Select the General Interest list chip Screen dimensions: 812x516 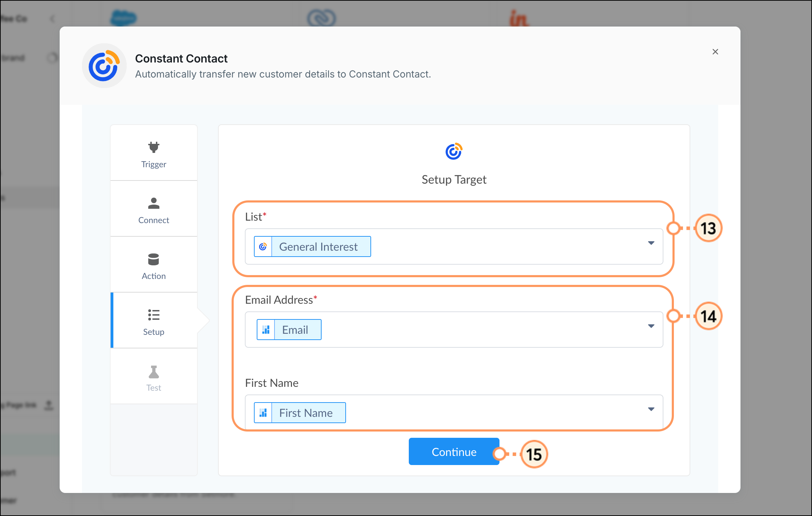click(313, 246)
